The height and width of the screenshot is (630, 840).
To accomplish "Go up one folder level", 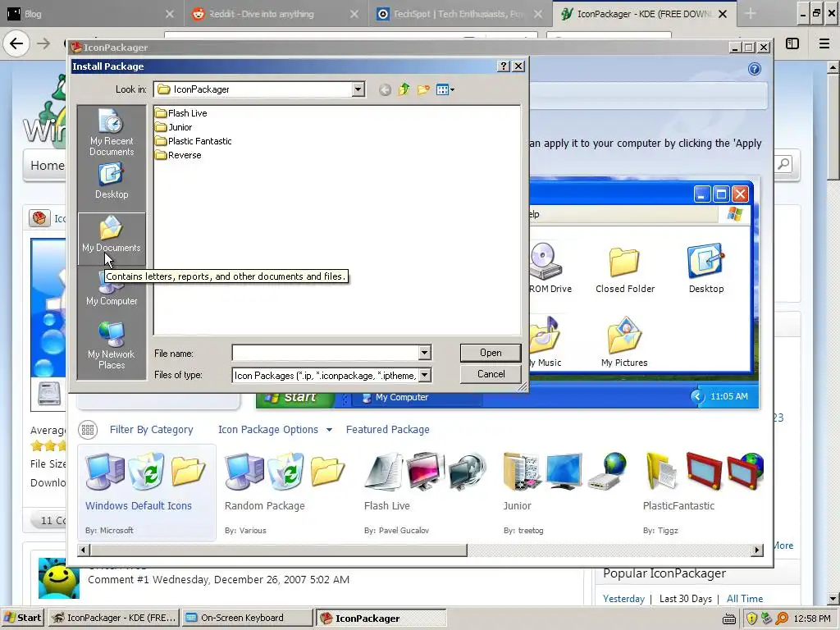I will (x=404, y=89).
